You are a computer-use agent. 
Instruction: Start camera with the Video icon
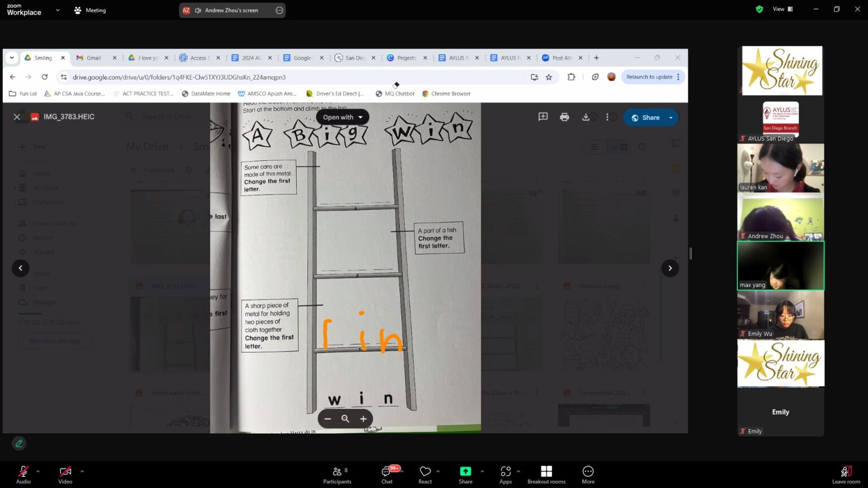[x=65, y=474]
